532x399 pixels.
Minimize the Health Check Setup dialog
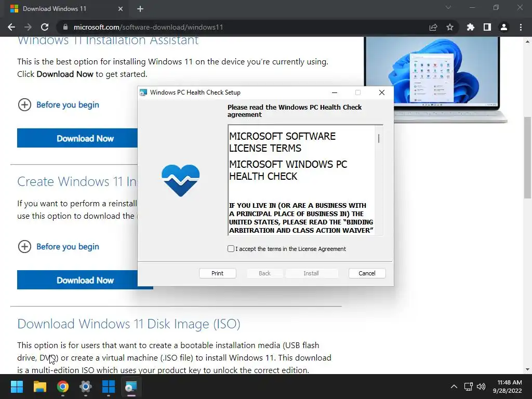point(335,92)
